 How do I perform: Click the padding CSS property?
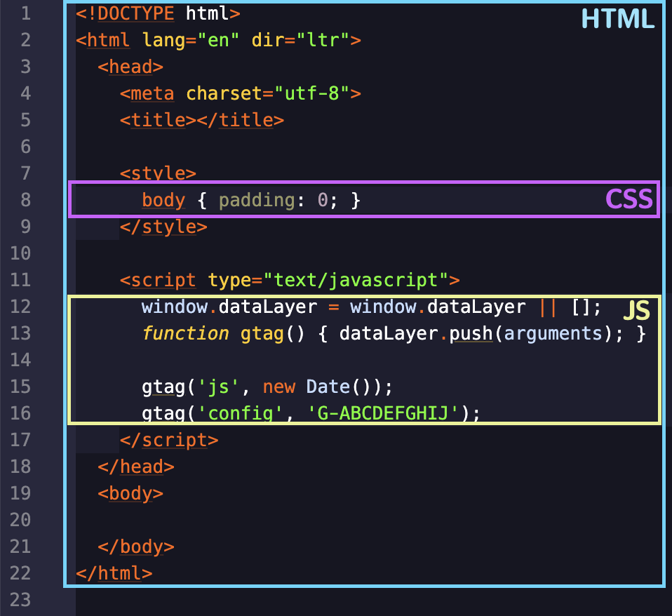click(x=257, y=200)
